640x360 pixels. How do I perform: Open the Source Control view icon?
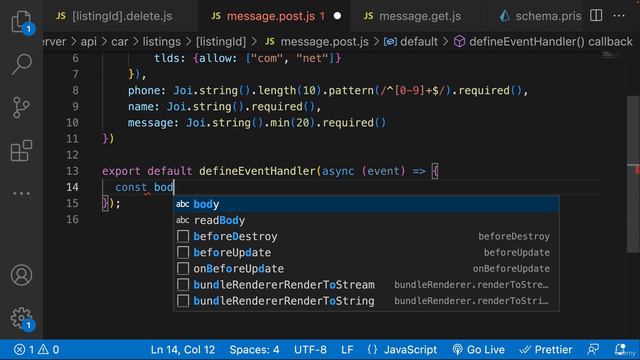21,107
